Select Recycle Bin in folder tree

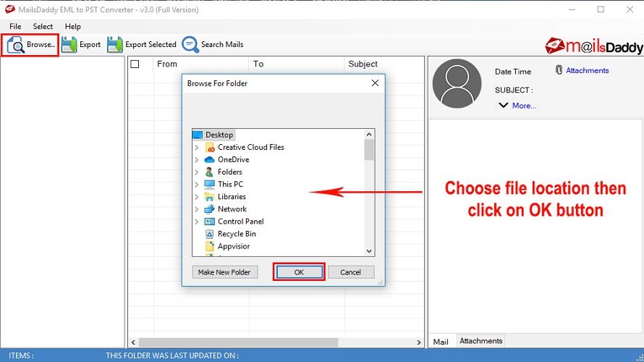(x=237, y=234)
